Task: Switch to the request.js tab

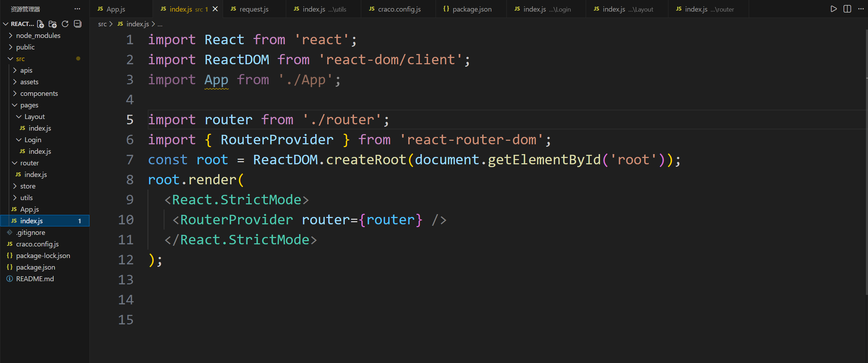Action: pyautogui.click(x=254, y=9)
